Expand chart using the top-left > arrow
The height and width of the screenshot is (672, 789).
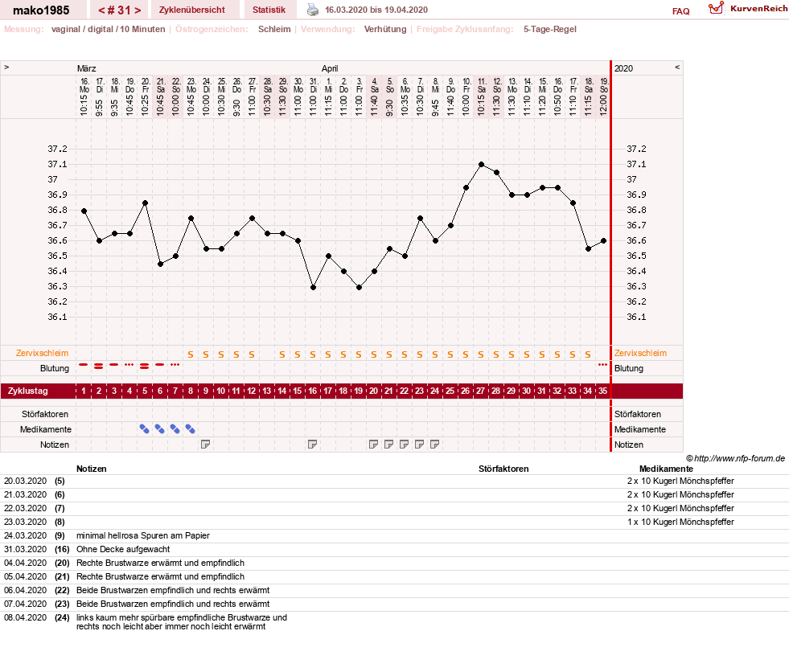point(6,67)
